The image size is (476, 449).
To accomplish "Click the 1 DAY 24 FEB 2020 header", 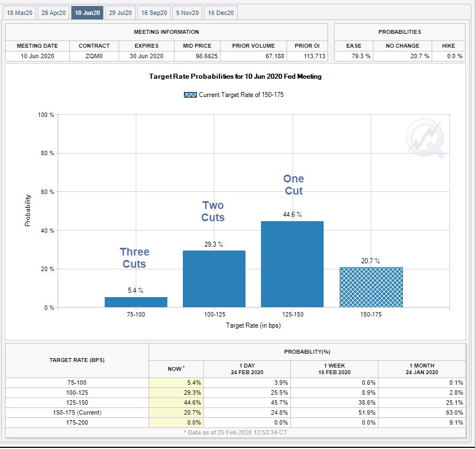I will click(247, 369).
